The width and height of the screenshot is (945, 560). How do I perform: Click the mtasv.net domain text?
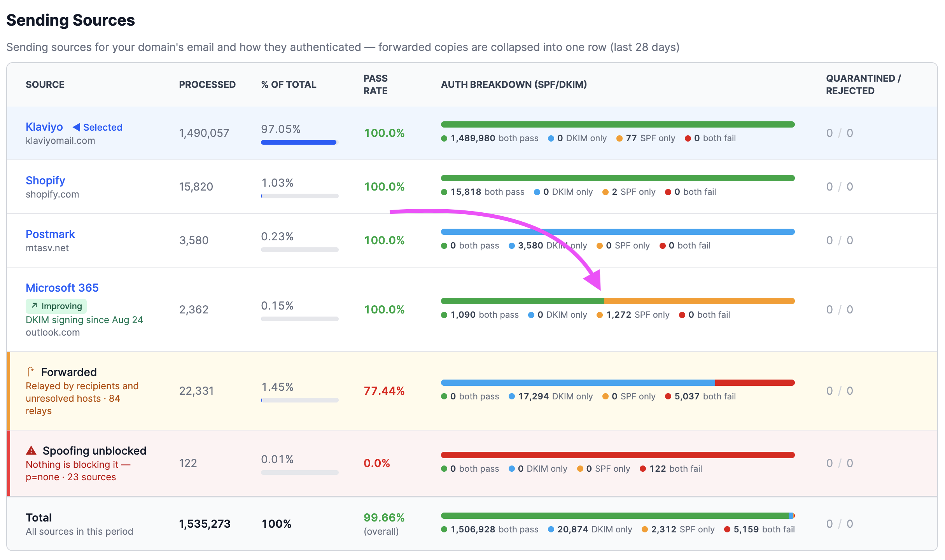coord(47,248)
